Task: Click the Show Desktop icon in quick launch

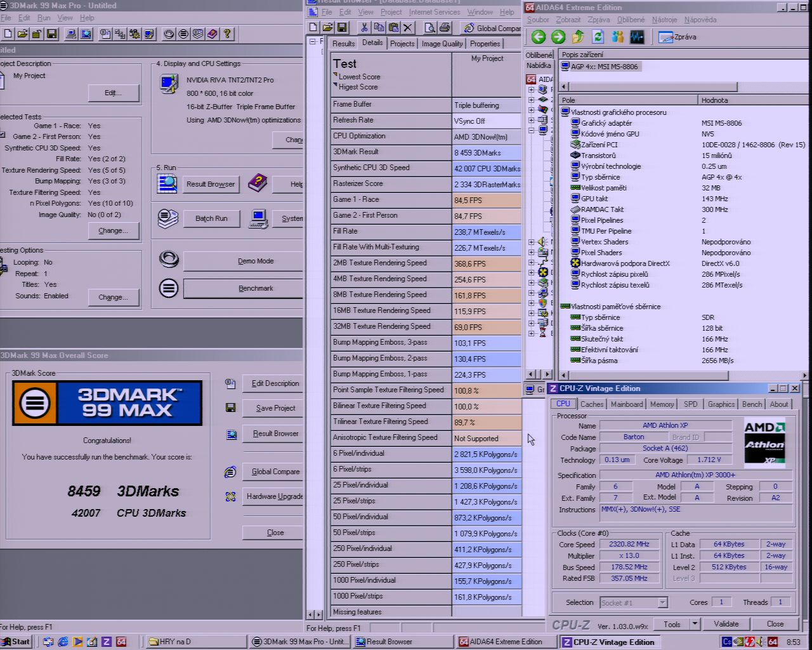Action: pos(92,642)
